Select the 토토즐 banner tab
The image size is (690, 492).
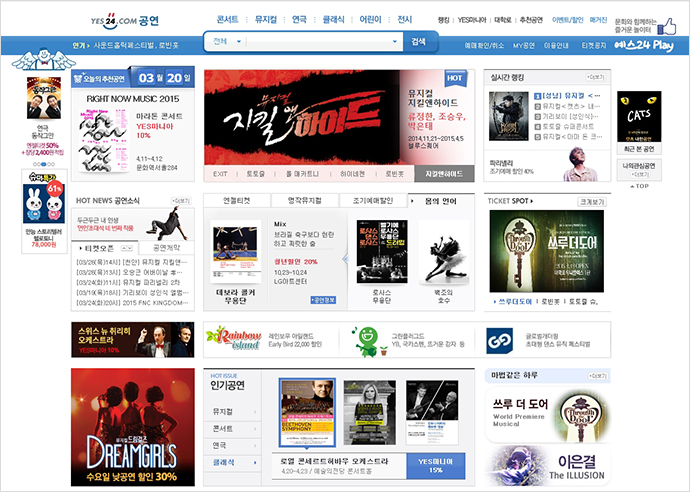pyautogui.click(x=255, y=174)
